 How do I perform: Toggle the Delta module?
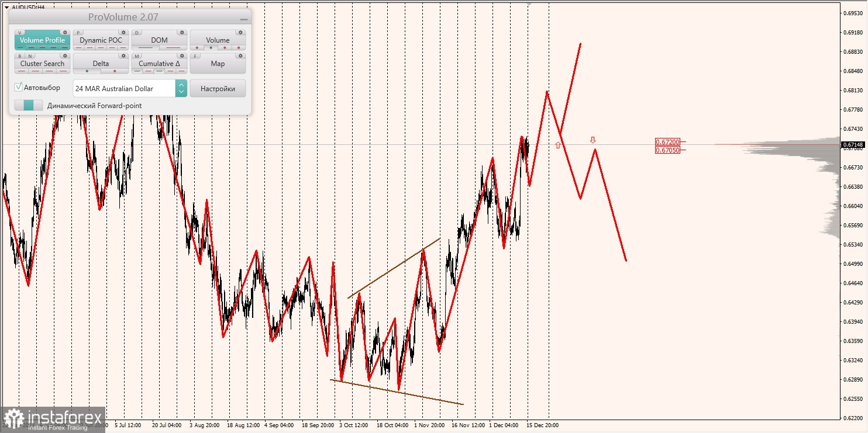pyautogui.click(x=101, y=64)
